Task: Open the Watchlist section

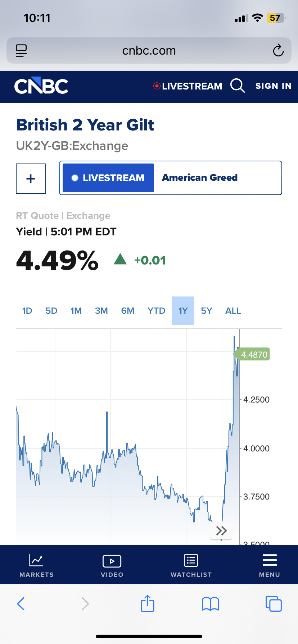Action: point(191,565)
